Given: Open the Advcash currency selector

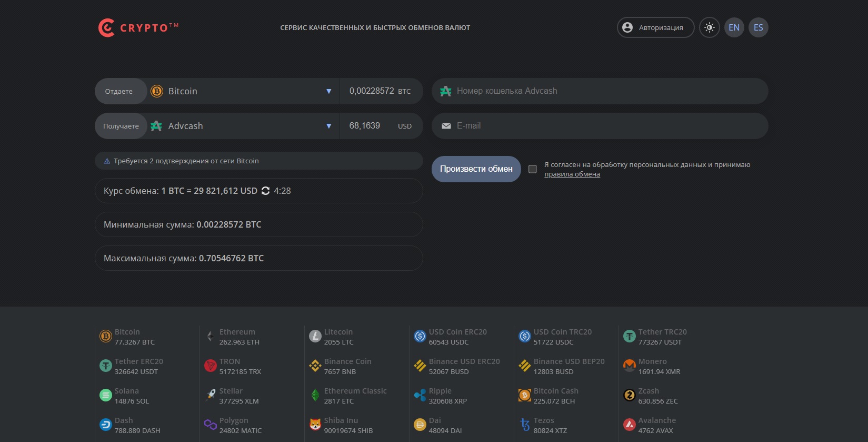Looking at the screenshot, I should (243, 126).
